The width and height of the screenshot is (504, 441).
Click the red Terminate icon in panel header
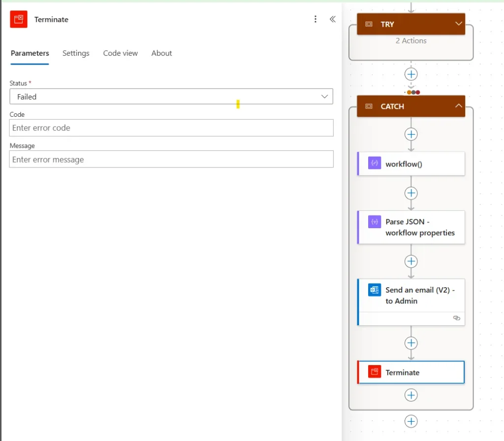coord(19,19)
